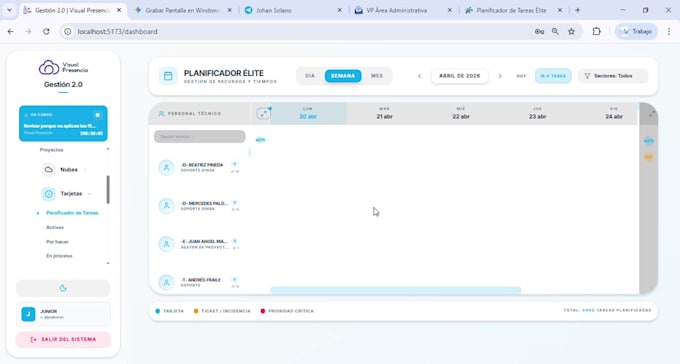Click the Salir del Sistema button
The width and height of the screenshot is (680, 364).
[63, 340]
